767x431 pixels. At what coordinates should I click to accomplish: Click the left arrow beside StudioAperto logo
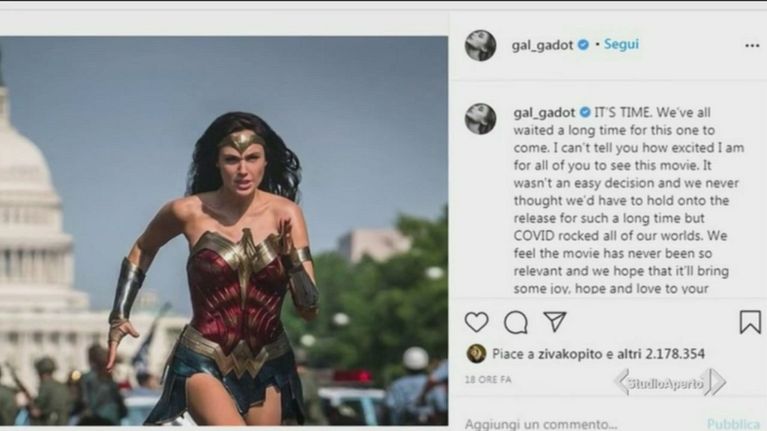[620, 382]
